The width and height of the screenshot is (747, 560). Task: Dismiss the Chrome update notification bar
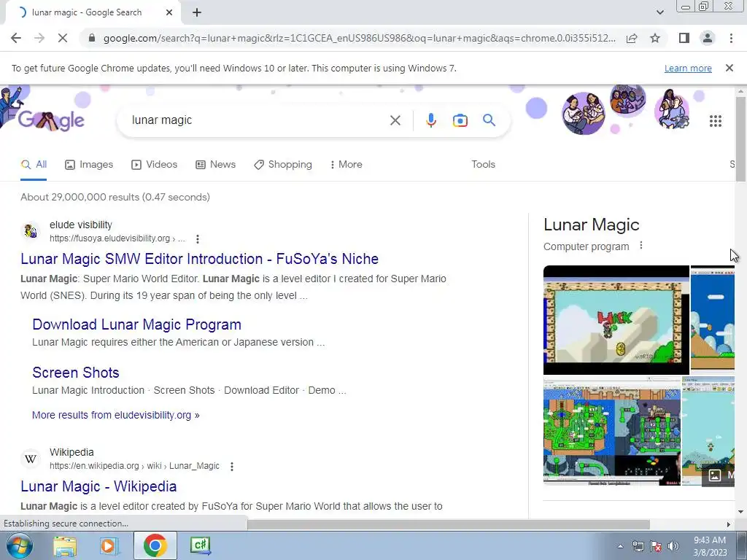point(729,68)
